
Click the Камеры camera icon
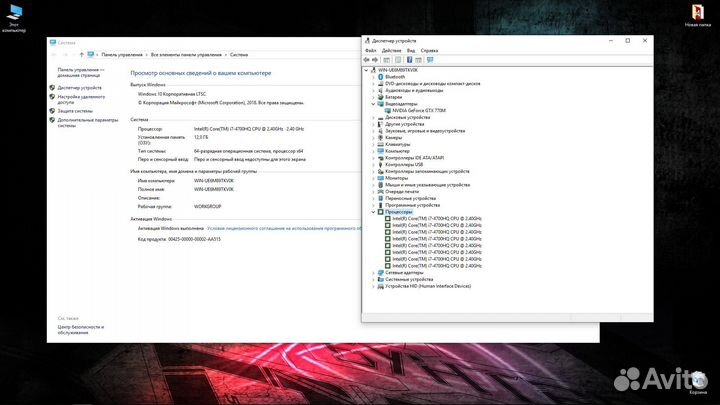[x=380, y=138]
